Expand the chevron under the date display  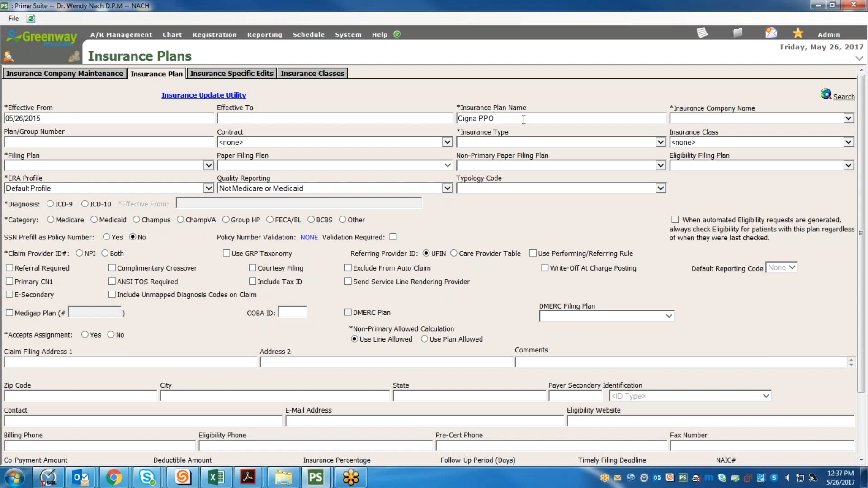(859, 58)
